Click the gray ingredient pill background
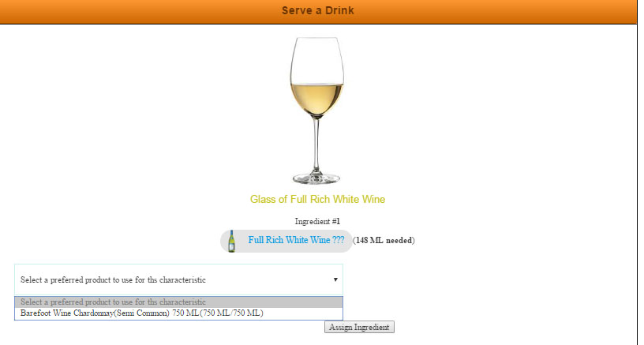The width and height of the screenshot is (644, 345). (286, 241)
